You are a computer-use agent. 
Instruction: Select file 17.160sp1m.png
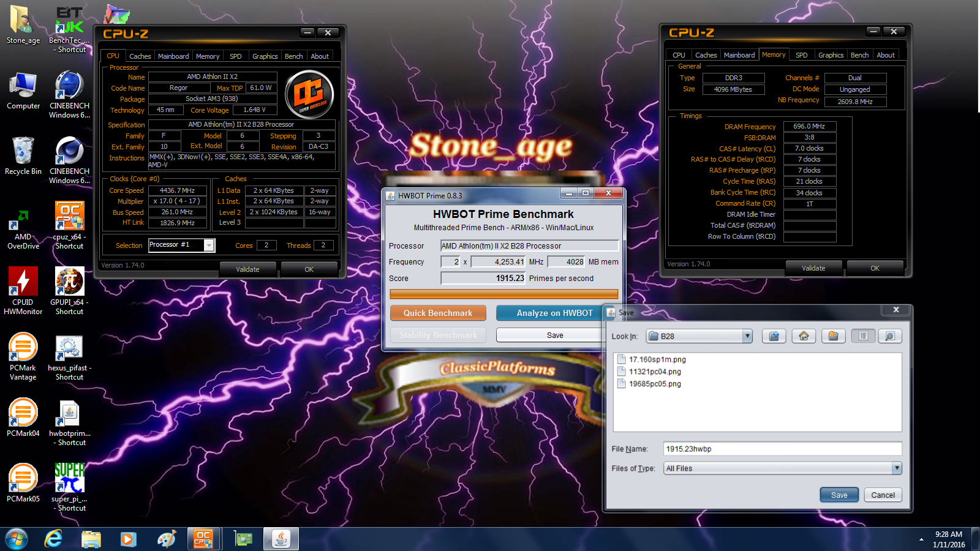coord(652,359)
